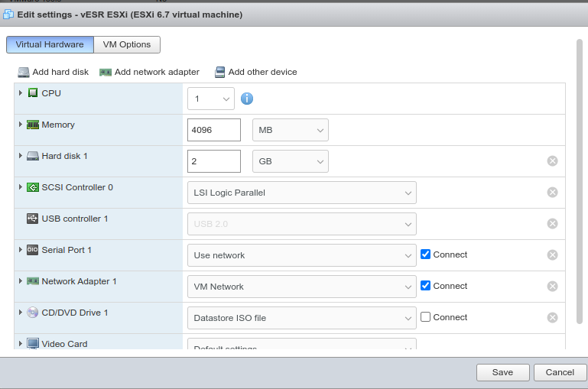
Task: Click the Add hard disk icon
Action: click(x=24, y=72)
